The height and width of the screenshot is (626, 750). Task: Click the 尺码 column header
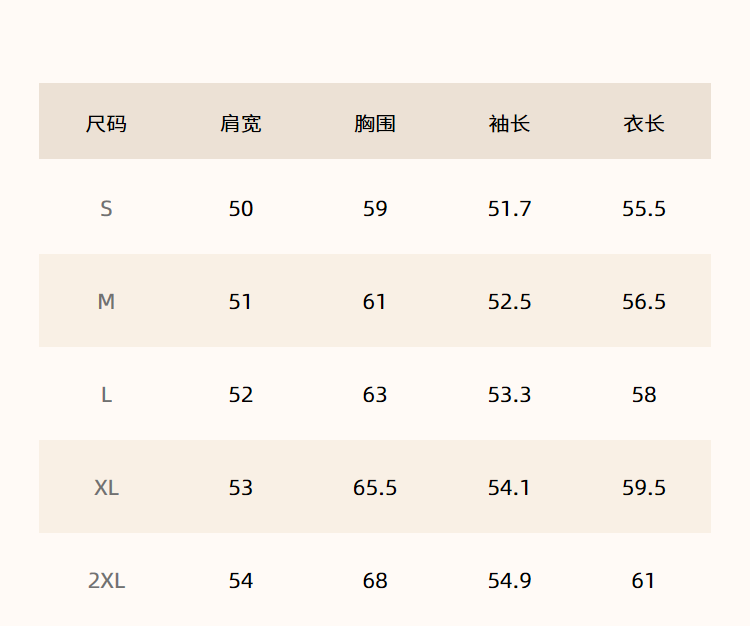[106, 124]
